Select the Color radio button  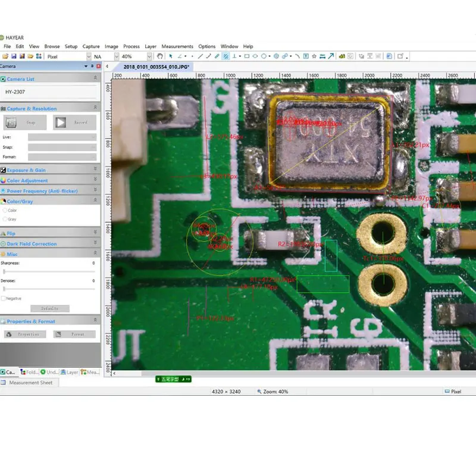coord(5,210)
